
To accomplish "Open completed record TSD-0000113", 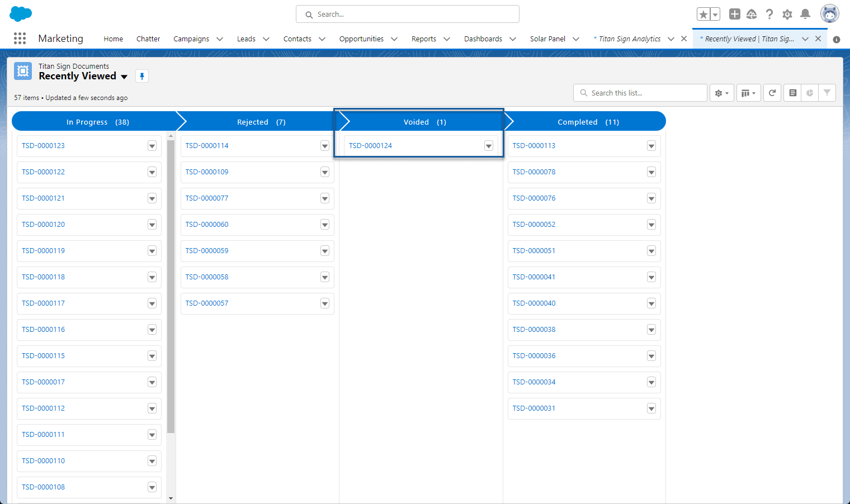I will click(x=534, y=146).
